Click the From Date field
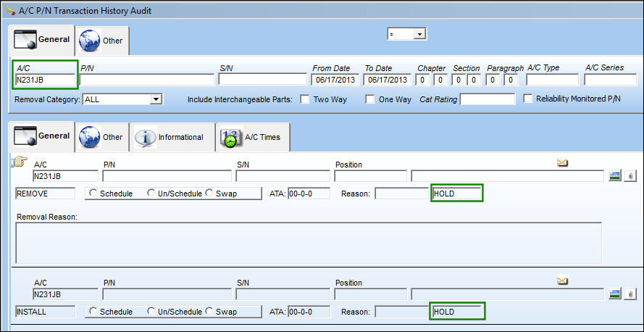The width and height of the screenshot is (644, 332). click(x=335, y=80)
